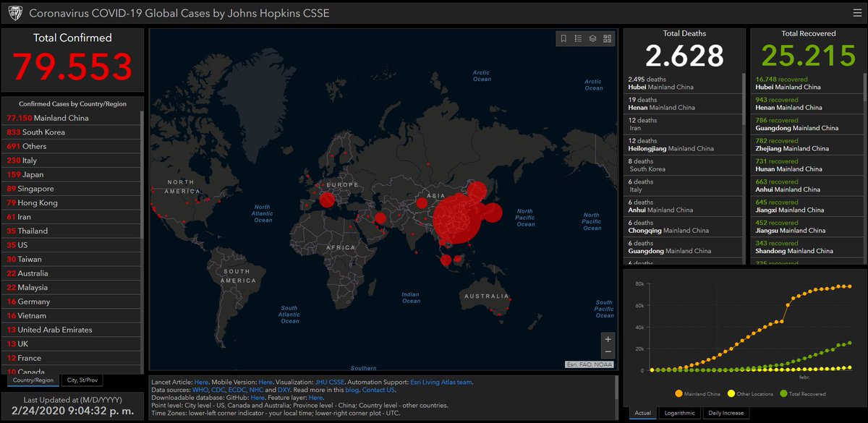Select Hong Kong in country list
The width and height of the screenshot is (868, 423).
[x=72, y=202]
